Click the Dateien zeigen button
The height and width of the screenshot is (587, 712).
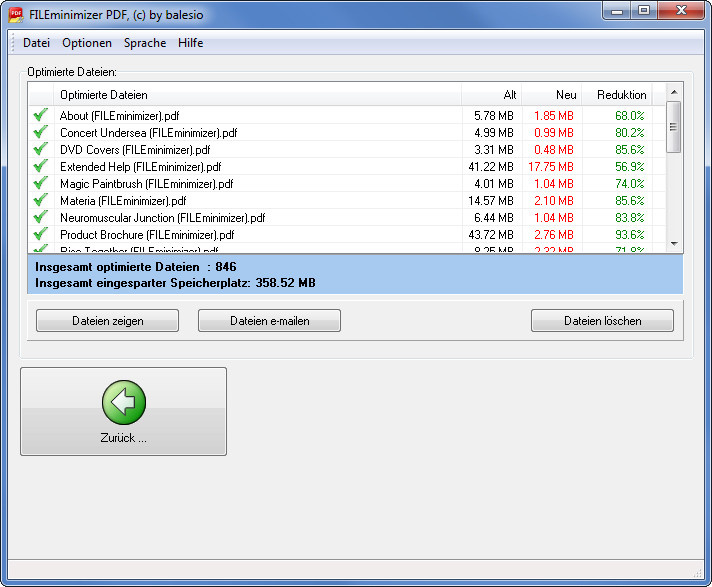point(108,321)
